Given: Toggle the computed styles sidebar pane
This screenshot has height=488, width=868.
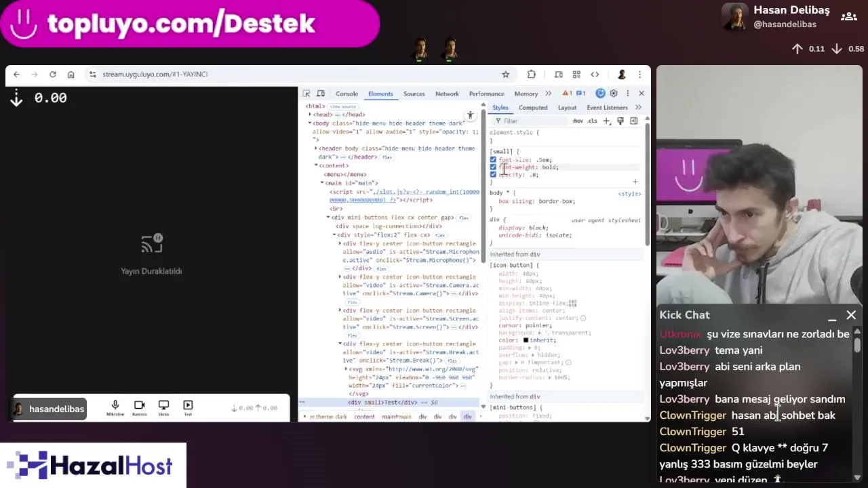Looking at the screenshot, I should click(x=633, y=121).
